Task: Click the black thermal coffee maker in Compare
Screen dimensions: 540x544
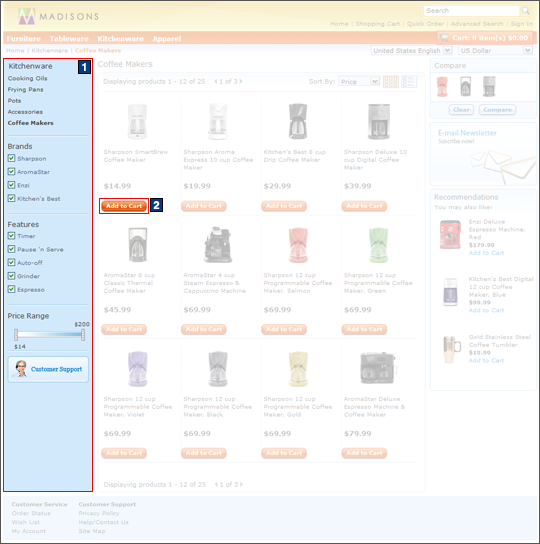Action: point(465,86)
